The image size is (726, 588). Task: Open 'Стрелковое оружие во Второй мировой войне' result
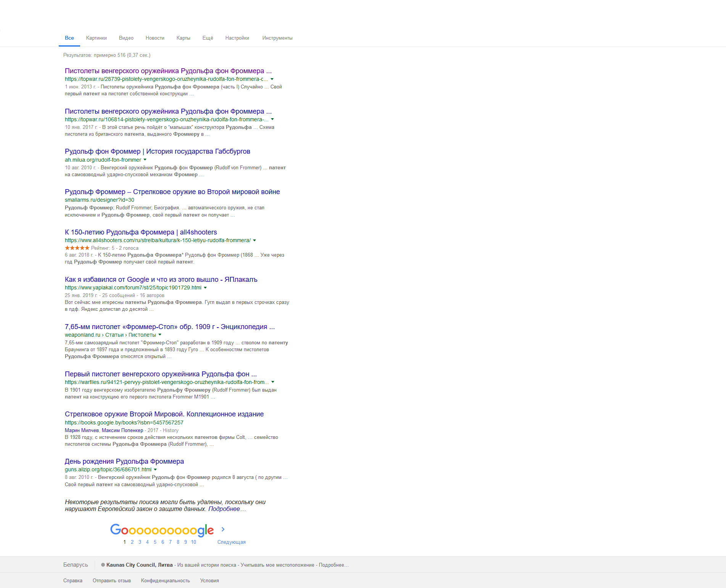point(172,192)
